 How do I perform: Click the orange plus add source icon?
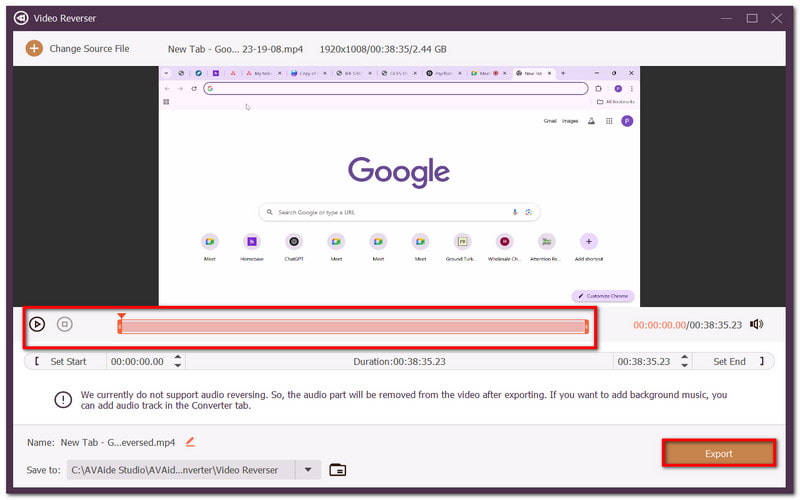tap(34, 48)
